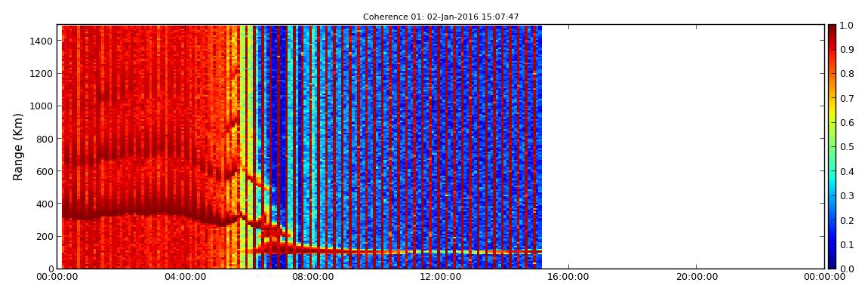Click the y-axis tick label 200
The width and height of the screenshot is (868, 307).
click(x=45, y=236)
